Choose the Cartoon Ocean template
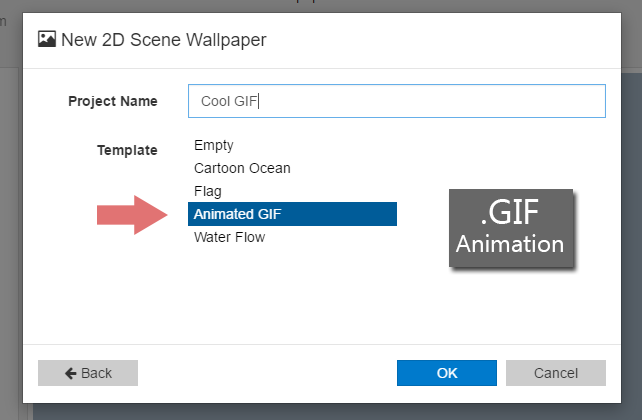Viewport: 642px width, 420px height. pos(242,168)
